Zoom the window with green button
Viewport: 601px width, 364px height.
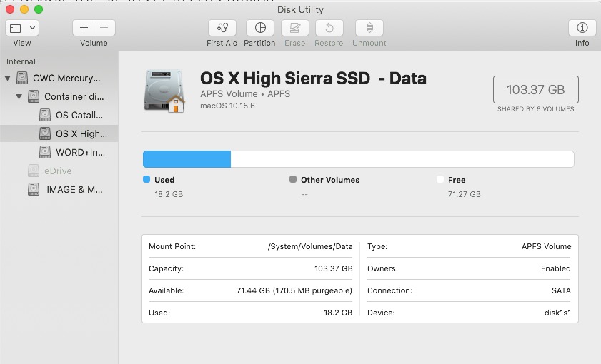click(x=39, y=9)
